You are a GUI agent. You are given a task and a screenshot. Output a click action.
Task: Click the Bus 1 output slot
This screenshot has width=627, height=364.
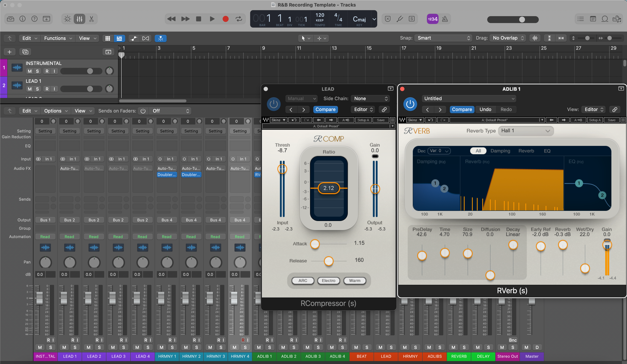coord(45,220)
